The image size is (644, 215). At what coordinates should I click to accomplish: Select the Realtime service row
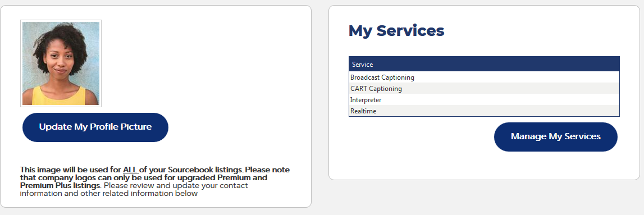pos(484,111)
